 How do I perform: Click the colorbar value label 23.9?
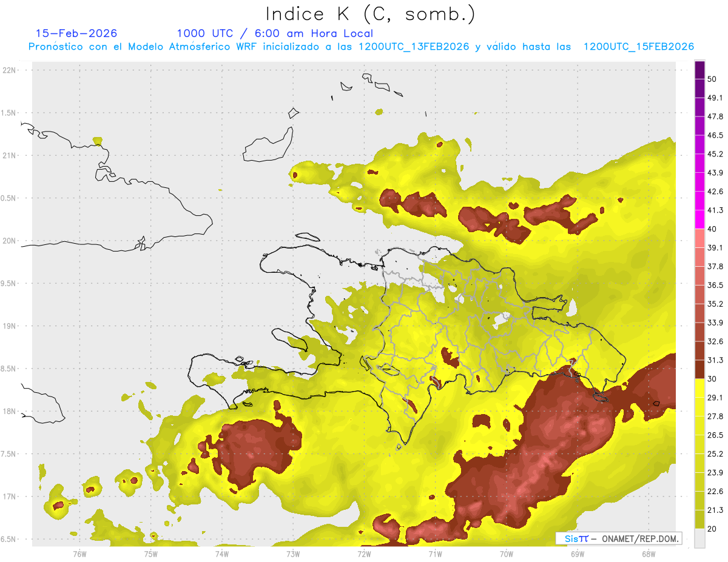715,472
